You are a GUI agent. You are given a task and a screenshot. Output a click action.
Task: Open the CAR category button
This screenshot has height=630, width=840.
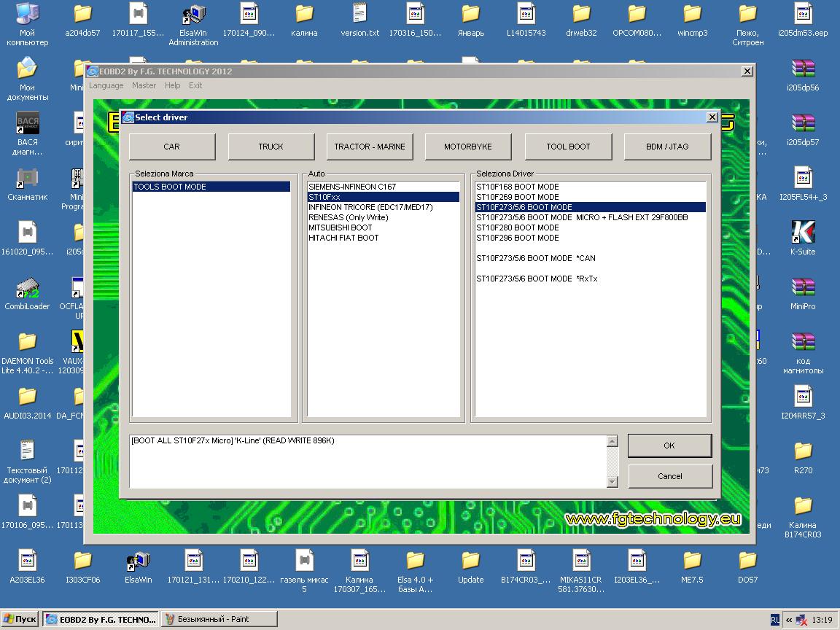(172, 147)
